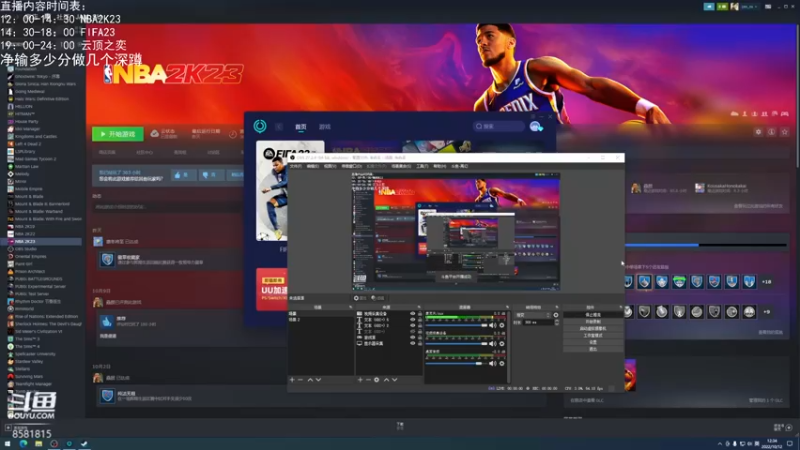Mute the second audio mixer channel
The image size is (800, 450).
tap(493, 343)
